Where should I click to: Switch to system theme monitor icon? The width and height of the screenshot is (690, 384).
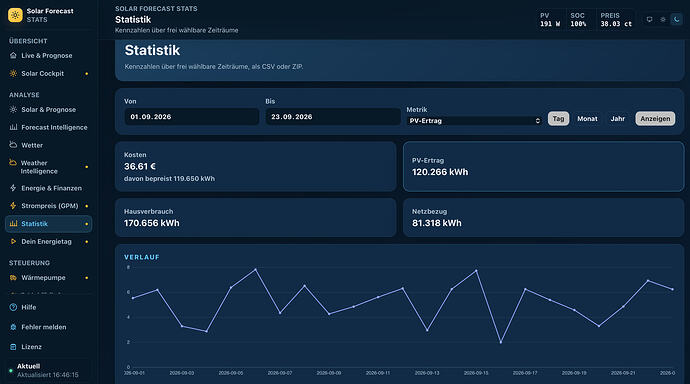(x=650, y=19)
